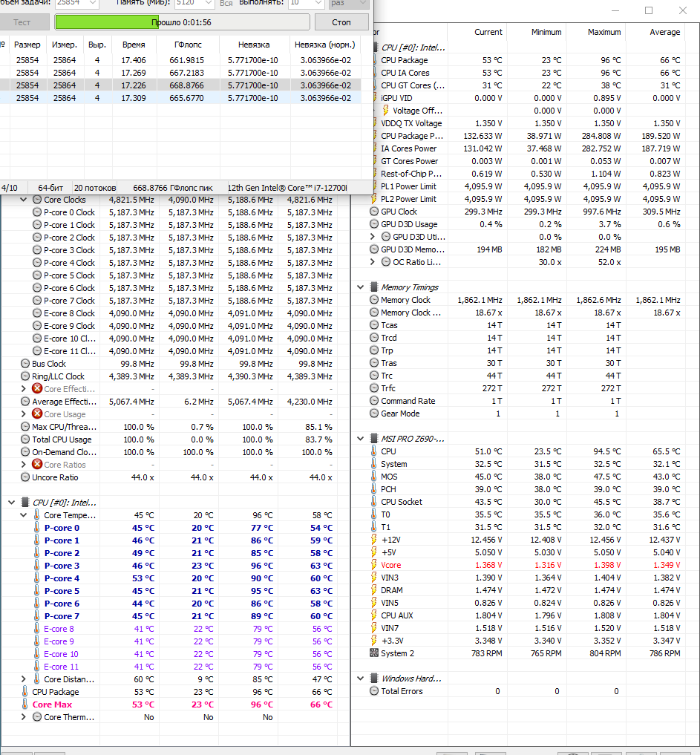Click the Uncore Ratio sensor icon
The image size is (700, 755).
click(25, 477)
